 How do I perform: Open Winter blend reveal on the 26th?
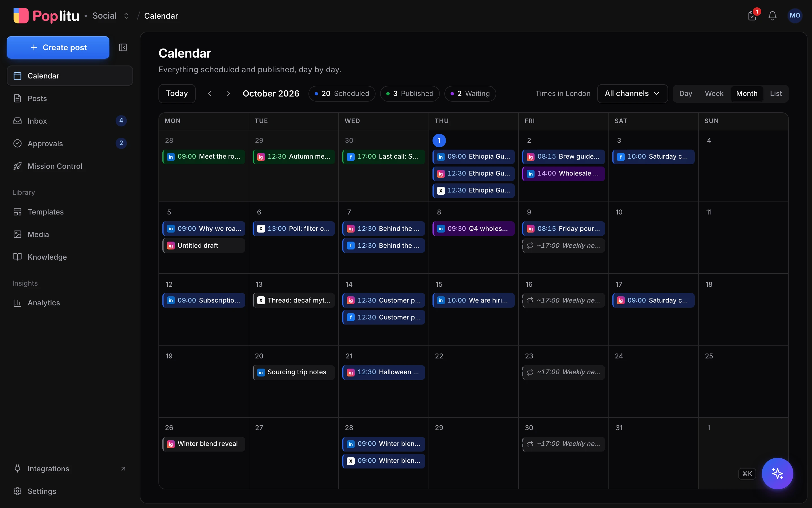pos(204,444)
